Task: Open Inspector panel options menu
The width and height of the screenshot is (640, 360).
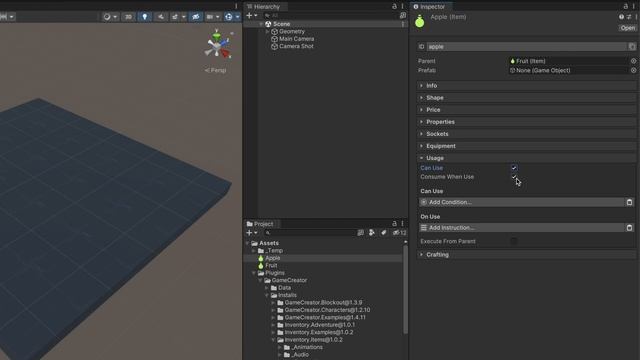Action: pos(634,6)
